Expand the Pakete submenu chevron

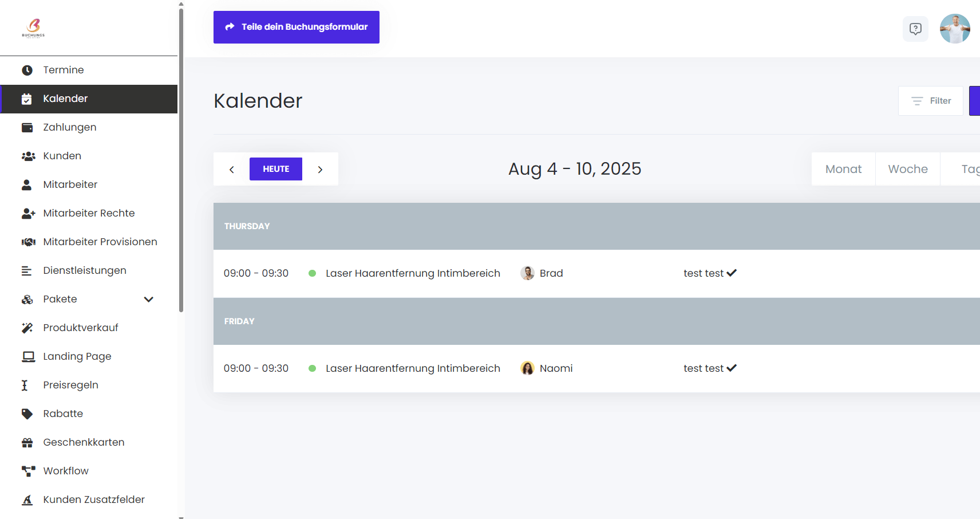pyautogui.click(x=149, y=300)
